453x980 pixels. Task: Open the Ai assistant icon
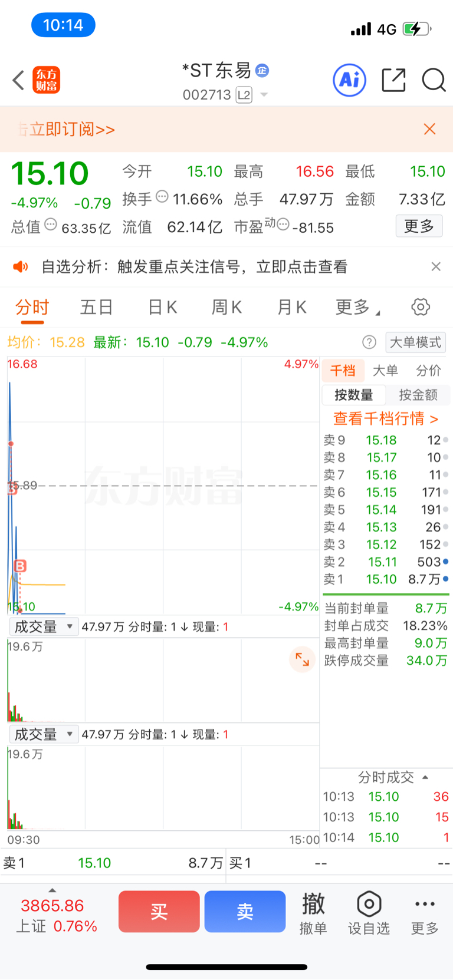point(350,80)
